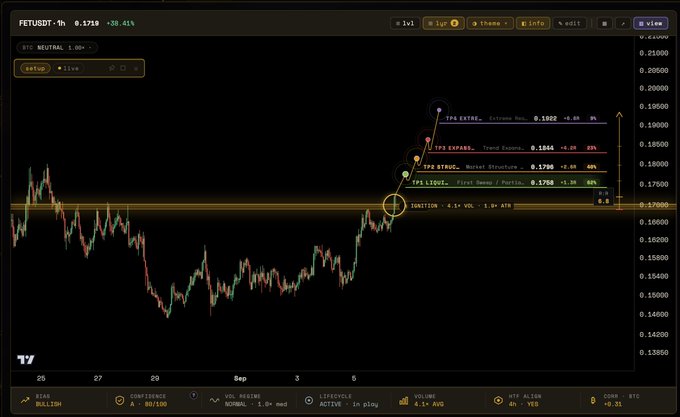Click the TP3 EXPANS target label
Image resolution: width=680 pixels, height=417 pixels.
454,148
